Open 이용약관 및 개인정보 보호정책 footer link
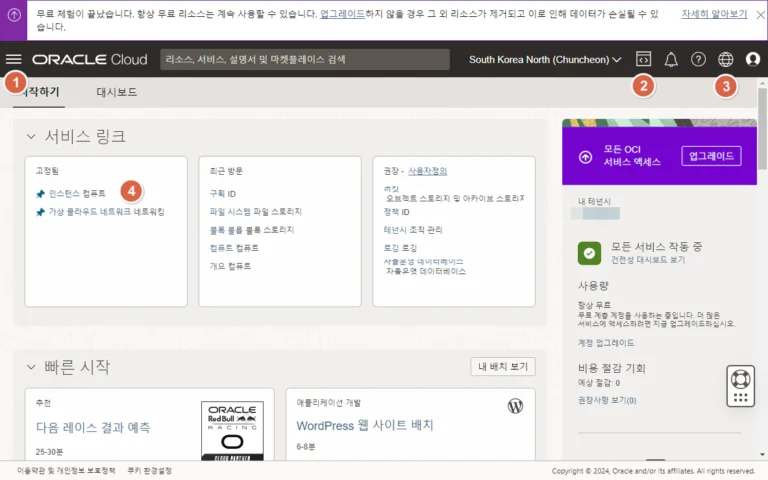Viewport: 768px width, 480px height. [66, 470]
